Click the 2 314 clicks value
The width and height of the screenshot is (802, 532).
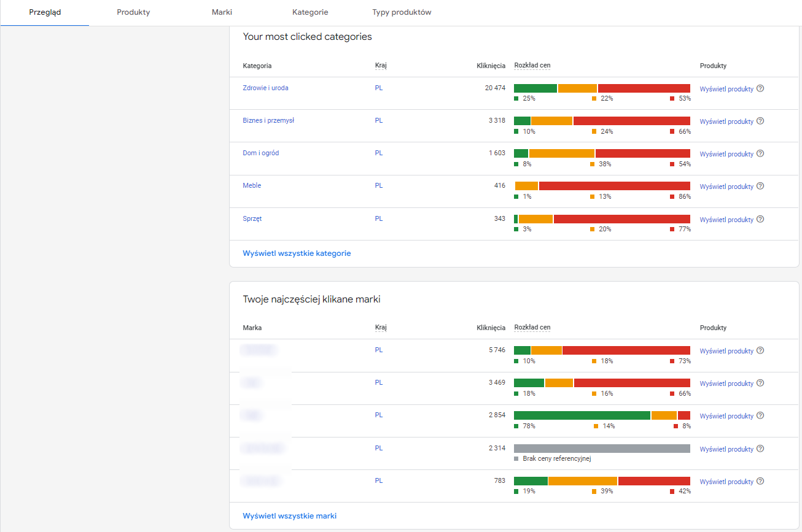[497, 448]
